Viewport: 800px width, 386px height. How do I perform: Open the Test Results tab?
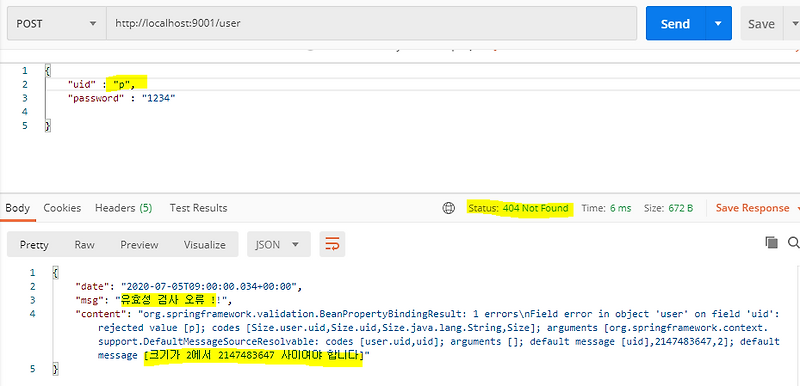(198, 208)
